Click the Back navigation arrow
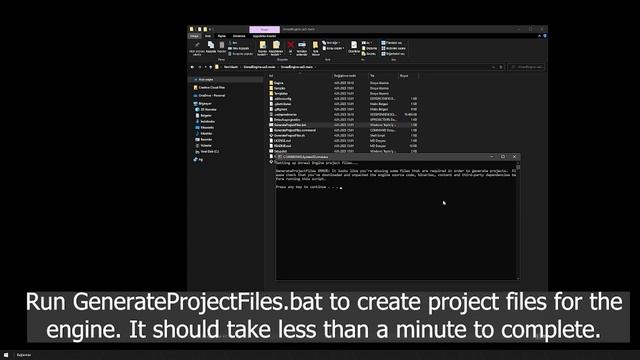Viewport: 640px width, 360px height. 192,67
